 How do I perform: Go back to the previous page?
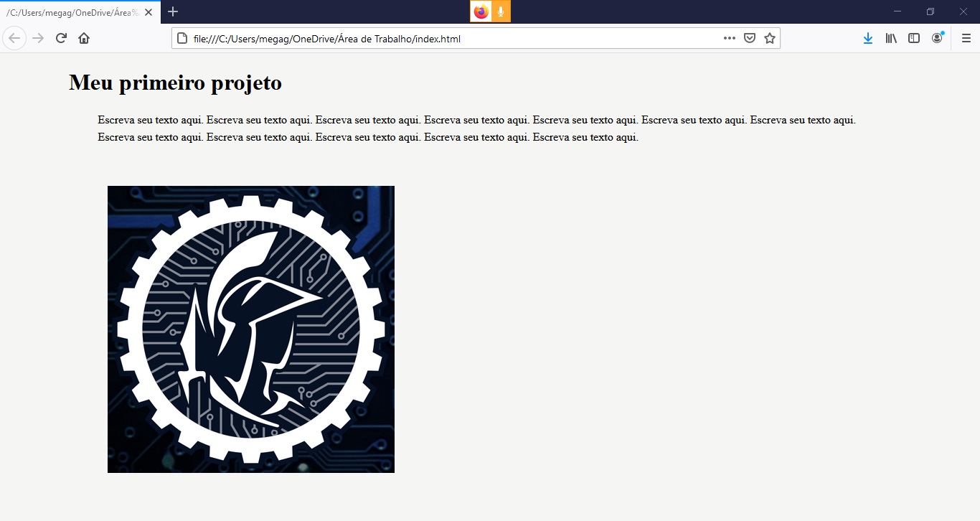pyautogui.click(x=14, y=38)
